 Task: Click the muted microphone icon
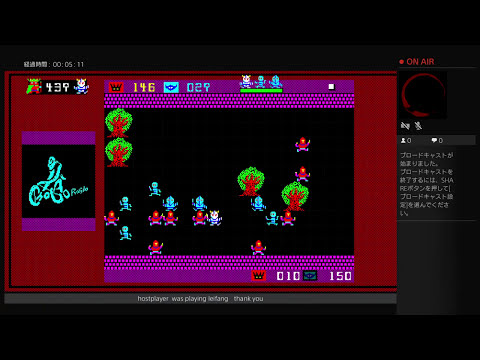click(418, 126)
